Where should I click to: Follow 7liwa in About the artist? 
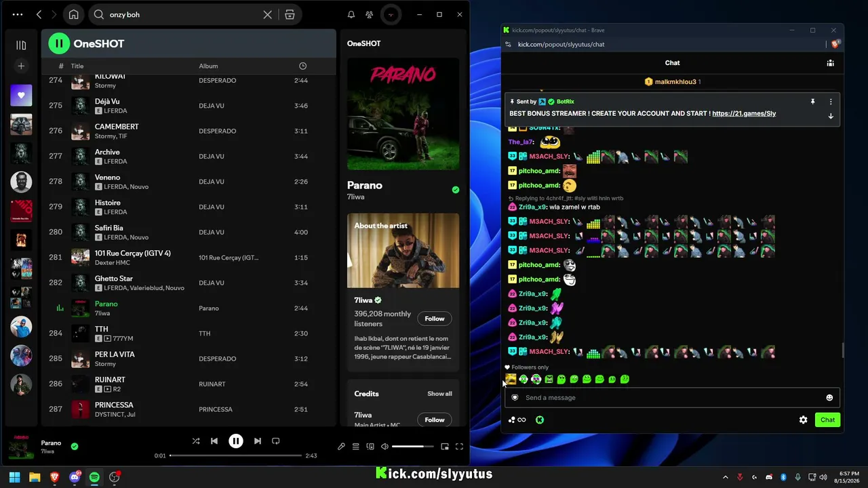(x=435, y=319)
